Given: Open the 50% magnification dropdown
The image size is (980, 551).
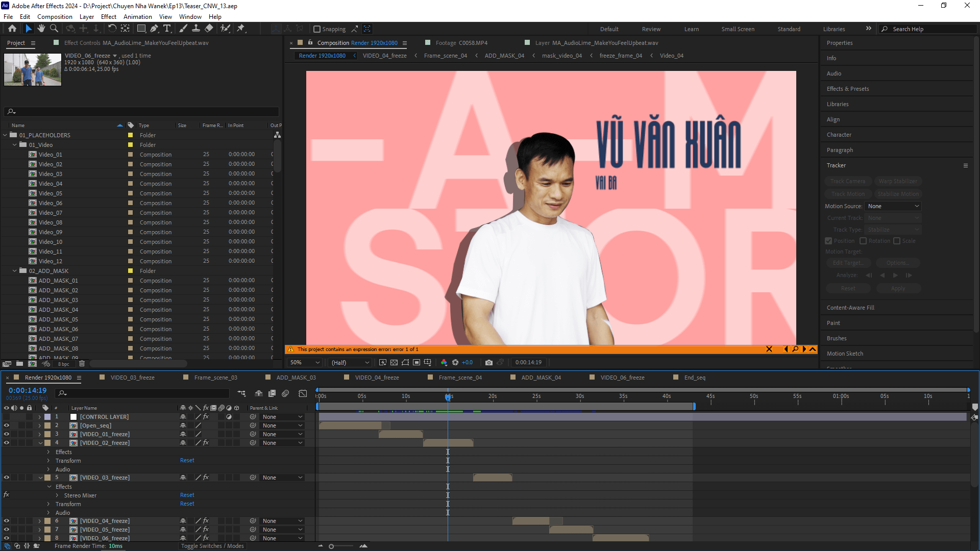Looking at the screenshot, I should [x=305, y=362].
